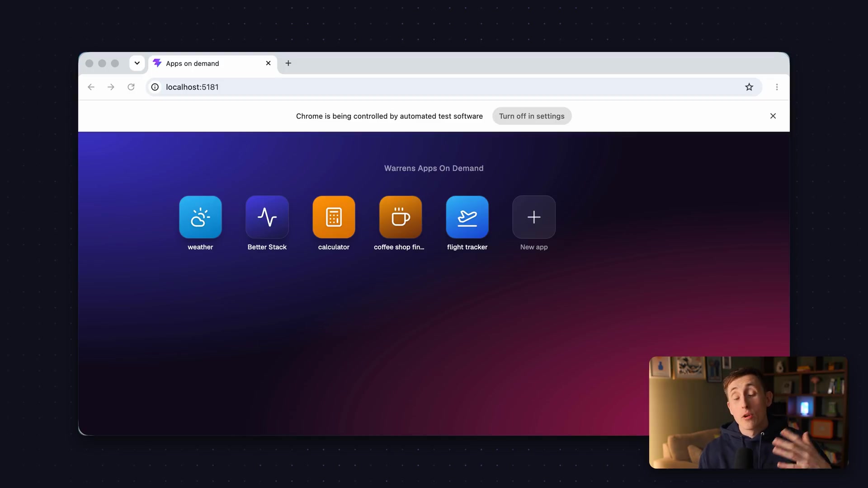This screenshot has width=868, height=488.
Task: Click the New app plus tile
Action: tap(534, 217)
